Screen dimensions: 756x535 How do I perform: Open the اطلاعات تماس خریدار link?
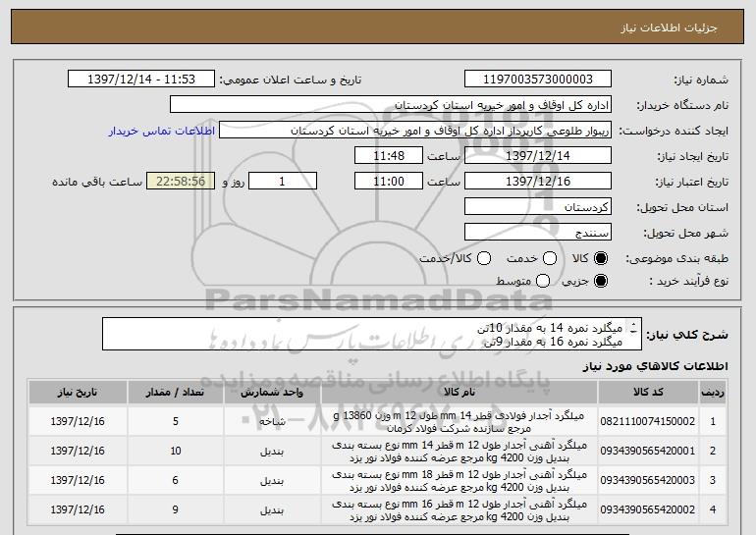[x=162, y=132]
